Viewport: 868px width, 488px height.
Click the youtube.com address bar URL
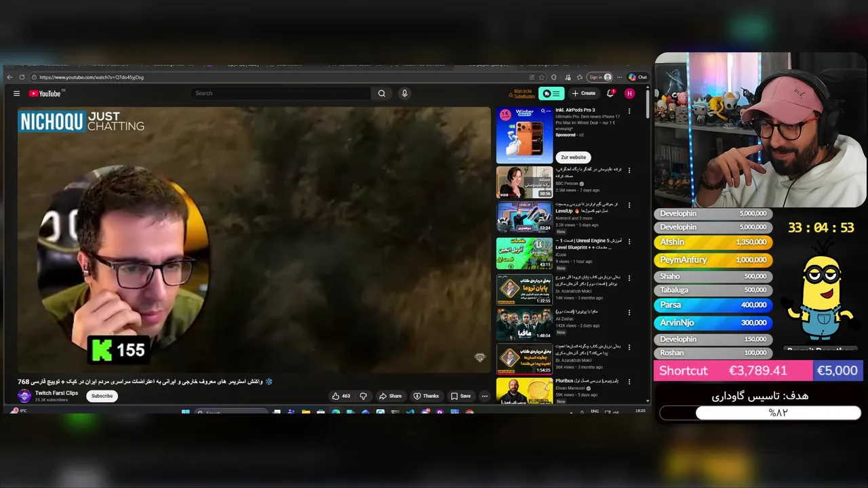(92, 77)
